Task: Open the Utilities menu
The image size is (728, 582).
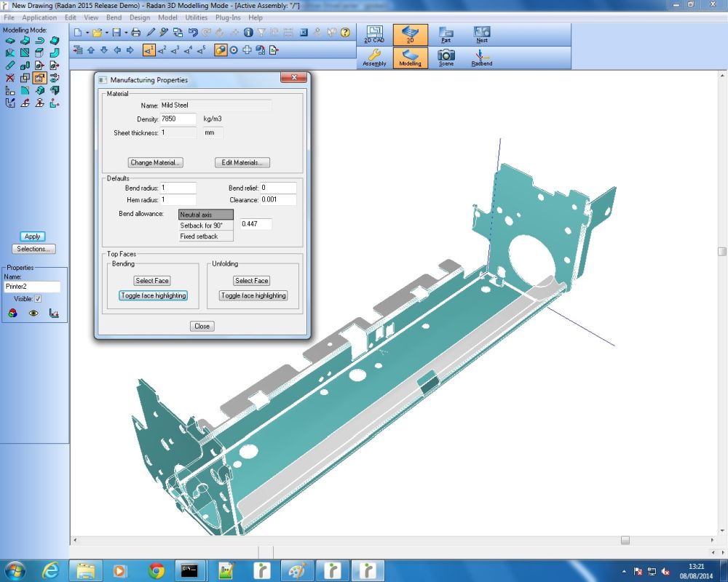Action: tap(197, 17)
